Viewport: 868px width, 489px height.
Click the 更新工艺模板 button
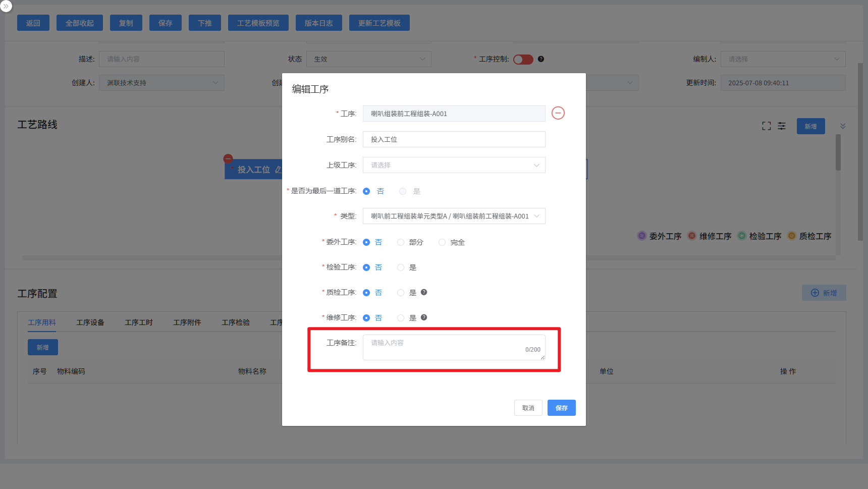(x=379, y=23)
